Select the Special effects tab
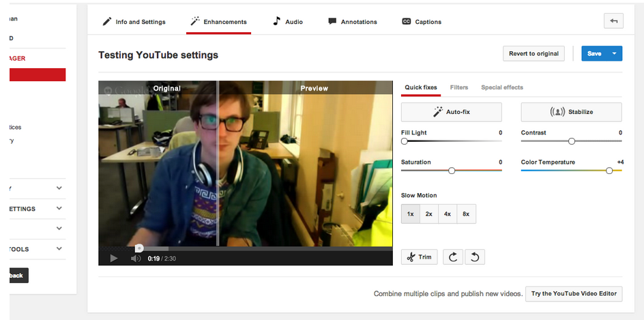 [x=502, y=87]
